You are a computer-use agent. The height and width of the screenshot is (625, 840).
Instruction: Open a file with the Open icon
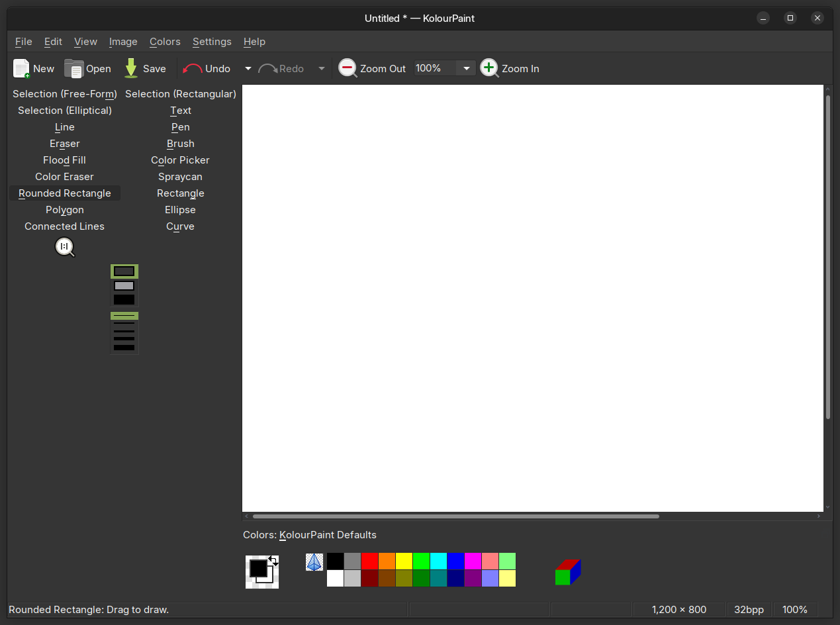73,68
